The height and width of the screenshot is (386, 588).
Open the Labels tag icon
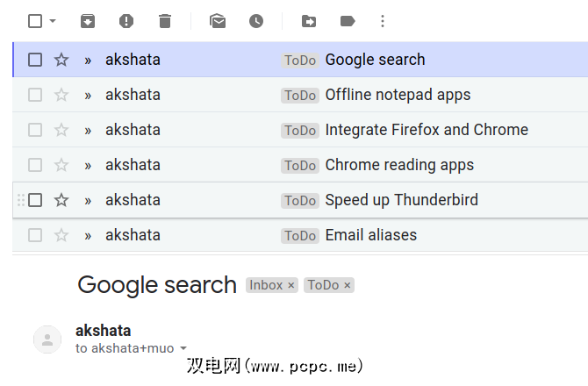coord(348,21)
